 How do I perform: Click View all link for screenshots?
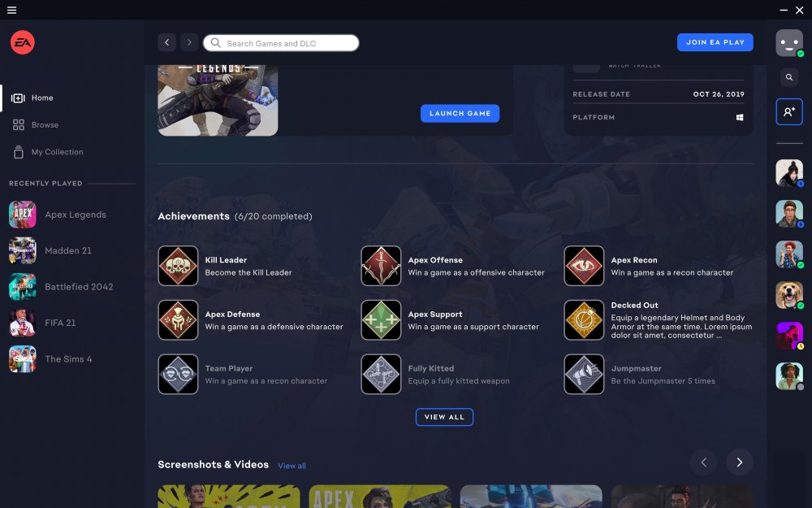[x=292, y=466]
